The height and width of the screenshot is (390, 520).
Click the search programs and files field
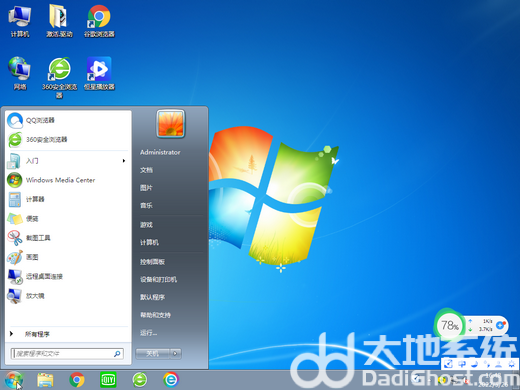click(67, 353)
